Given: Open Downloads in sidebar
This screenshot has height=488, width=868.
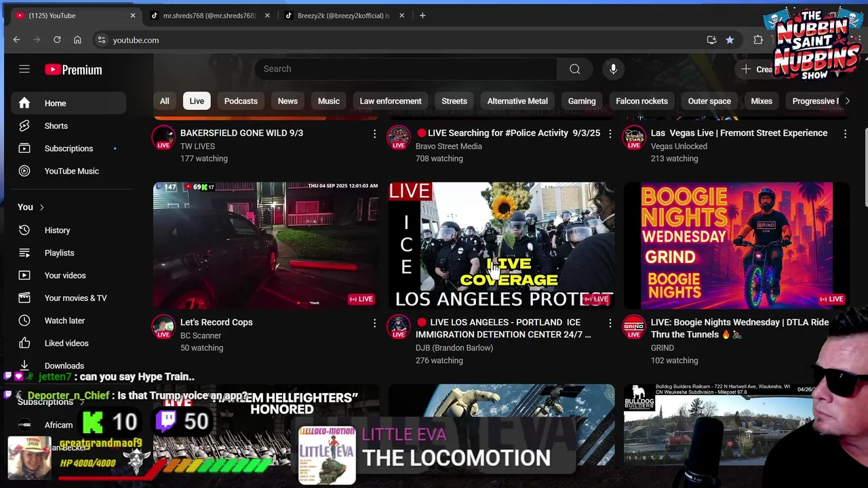Looking at the screenshot, I should [68, 365].
